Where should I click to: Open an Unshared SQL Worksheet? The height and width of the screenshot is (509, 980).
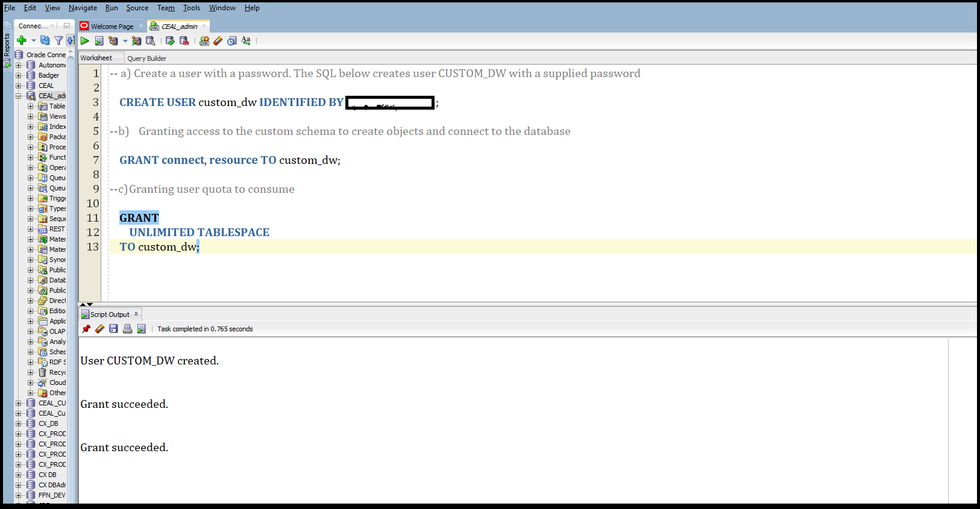point(204,41)
